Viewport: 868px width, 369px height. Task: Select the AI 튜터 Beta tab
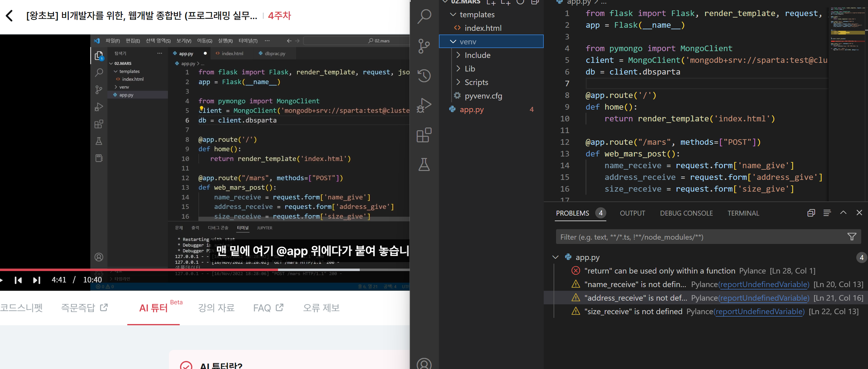[154, 308]
